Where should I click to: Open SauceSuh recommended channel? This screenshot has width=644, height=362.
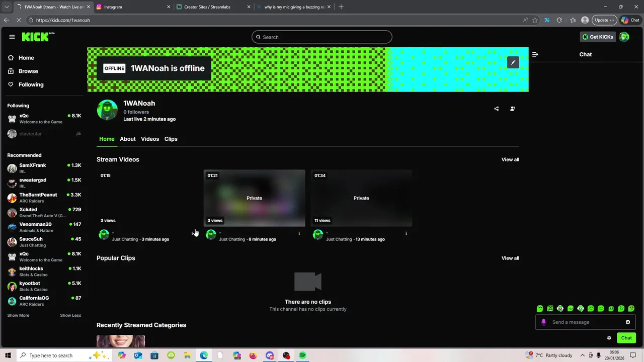pyautogui.click(x=44, y=242)
